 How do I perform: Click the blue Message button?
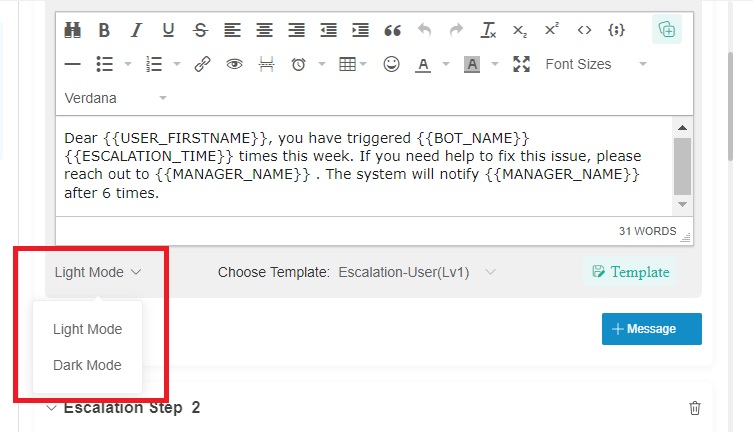coord(651,329)
